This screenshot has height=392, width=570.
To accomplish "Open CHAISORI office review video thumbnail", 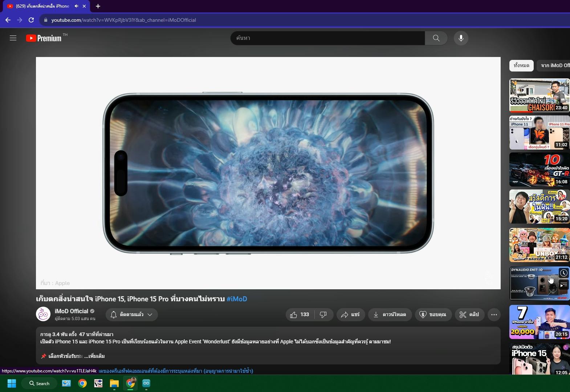I will [x=540, y=95].
